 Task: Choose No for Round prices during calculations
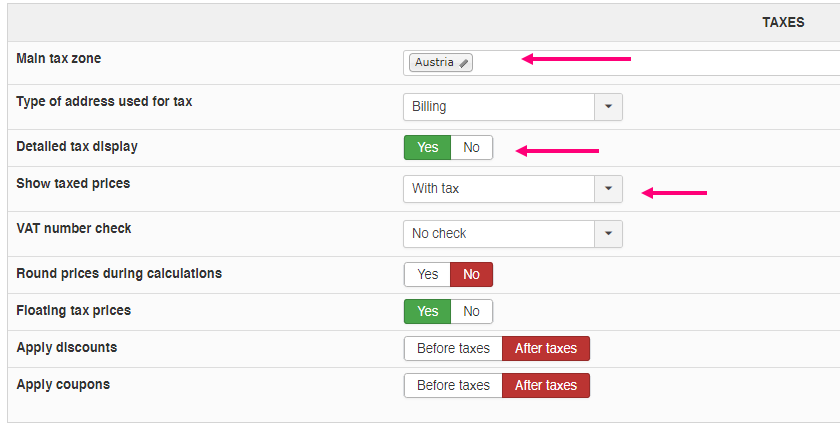[x=471, y=274]
